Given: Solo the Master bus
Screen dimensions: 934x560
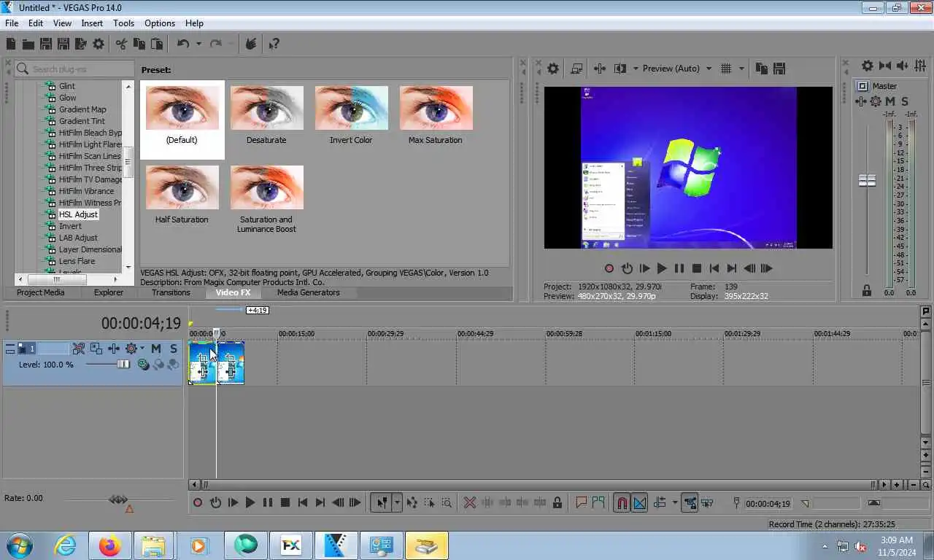Looking at the screenshot, I should tap(905, 101).
